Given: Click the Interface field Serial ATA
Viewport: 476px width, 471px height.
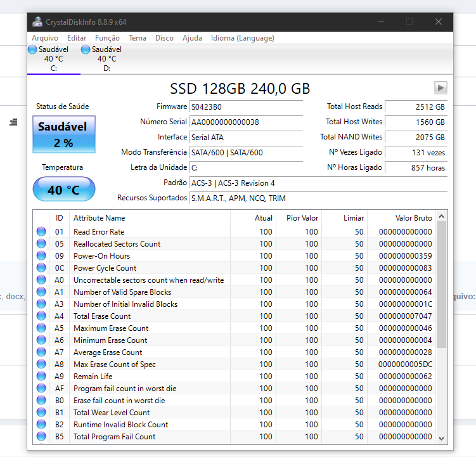Looking at the screenshot, I should click(246, 138).
